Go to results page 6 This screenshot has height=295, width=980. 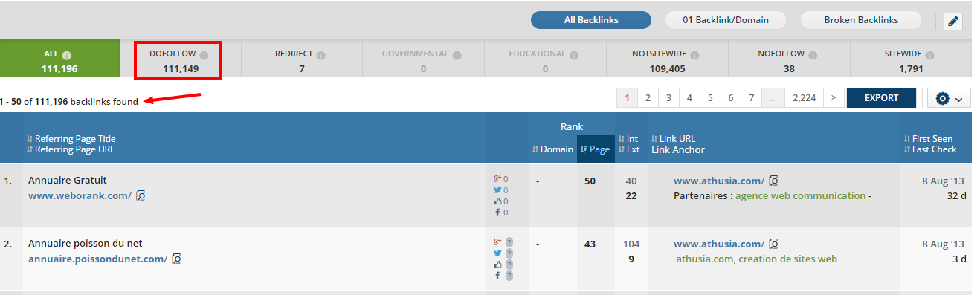tap(732, 98)
